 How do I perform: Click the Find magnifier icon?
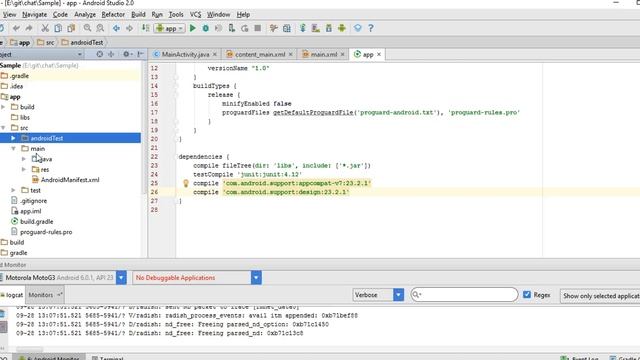(87, 28)
